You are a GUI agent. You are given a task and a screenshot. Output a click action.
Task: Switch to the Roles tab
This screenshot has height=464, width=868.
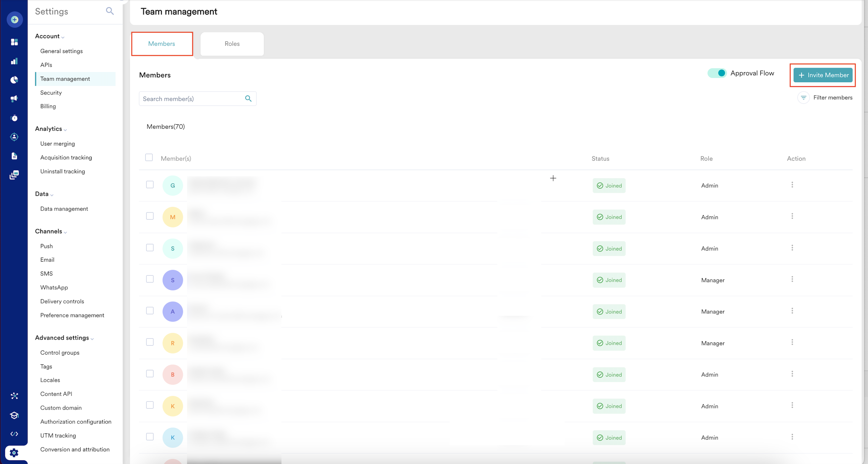coord(232,44)
